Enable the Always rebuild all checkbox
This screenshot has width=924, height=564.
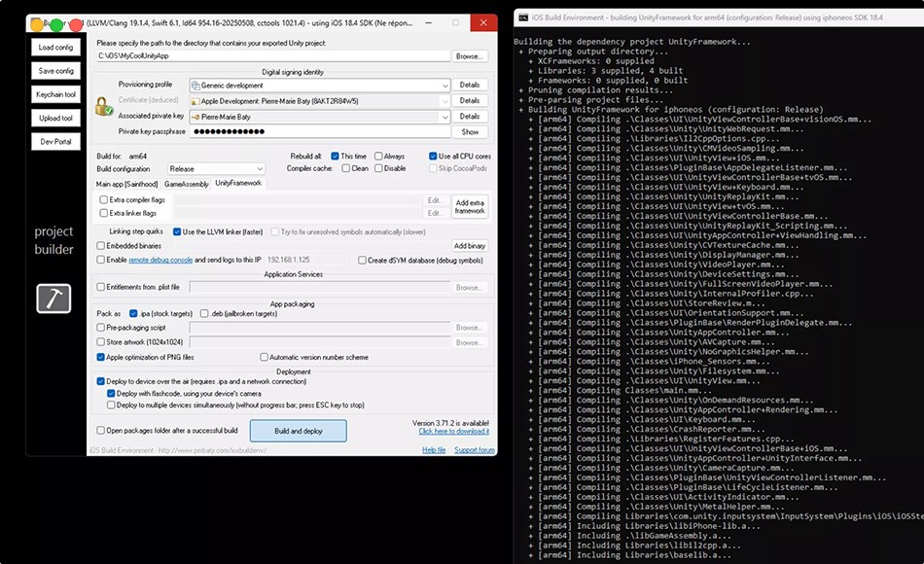click(x=376, y=156)
